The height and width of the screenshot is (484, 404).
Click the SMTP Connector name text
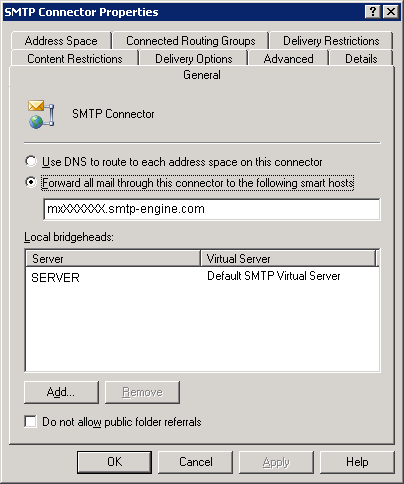113,114
